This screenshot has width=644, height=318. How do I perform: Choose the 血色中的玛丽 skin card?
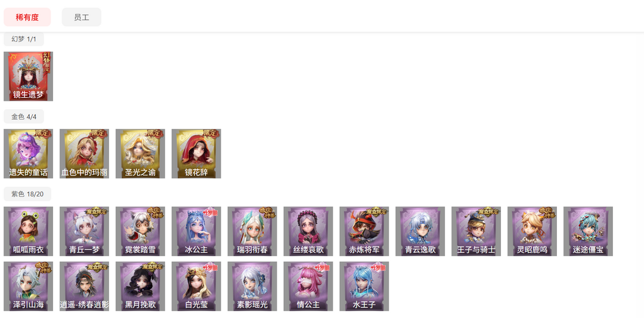(x=84, y=154)
